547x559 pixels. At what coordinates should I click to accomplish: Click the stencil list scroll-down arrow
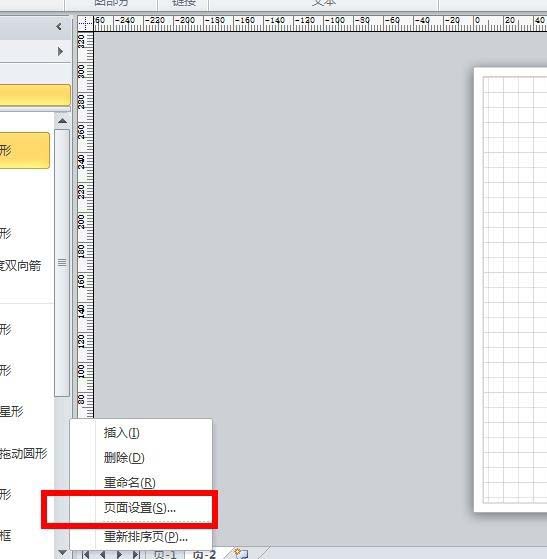tap(62, 553)
